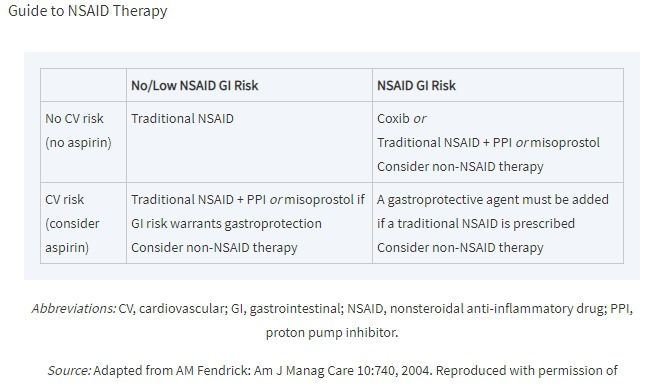
Task: Click the 'Guide to NSAID Therapy' title
Action: [87, 11]
